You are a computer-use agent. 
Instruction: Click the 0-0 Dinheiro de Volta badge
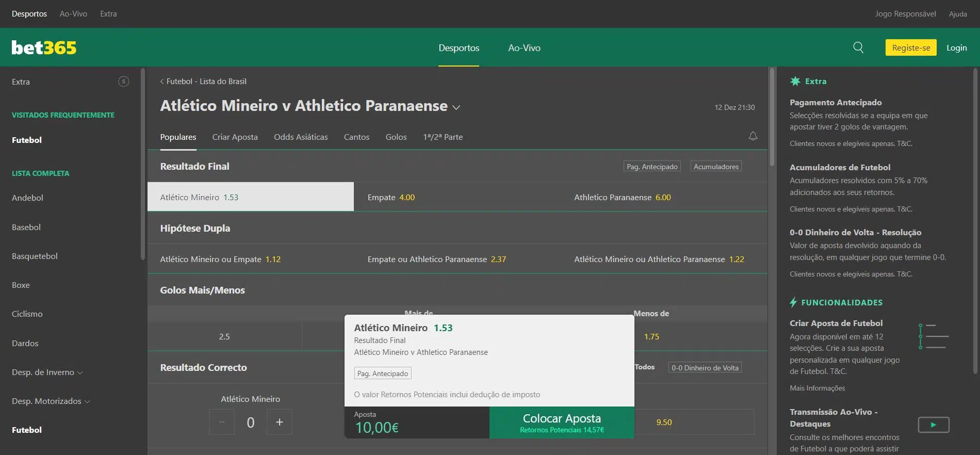[705, 367]
